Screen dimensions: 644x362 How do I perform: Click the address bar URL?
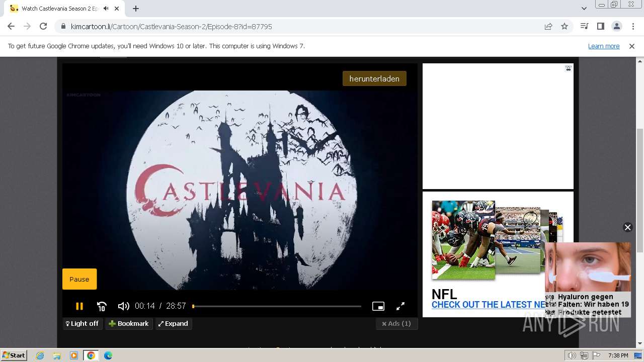(171, 27)
